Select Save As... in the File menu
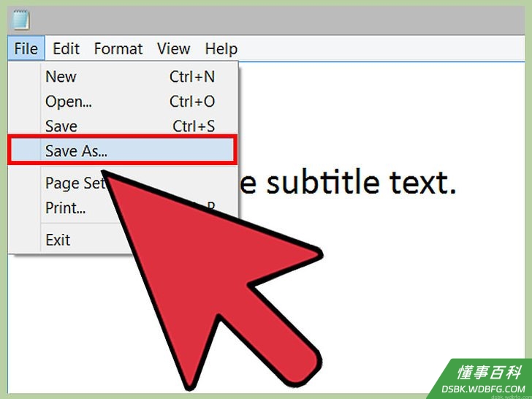The image size is (532, 399). click(x=122, y=151)
